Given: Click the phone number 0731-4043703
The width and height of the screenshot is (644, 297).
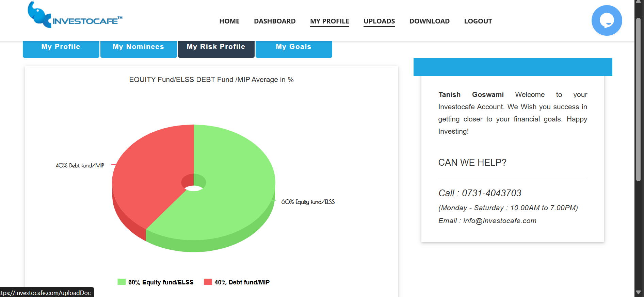Looking at the screenshot, I should [491, 193].
